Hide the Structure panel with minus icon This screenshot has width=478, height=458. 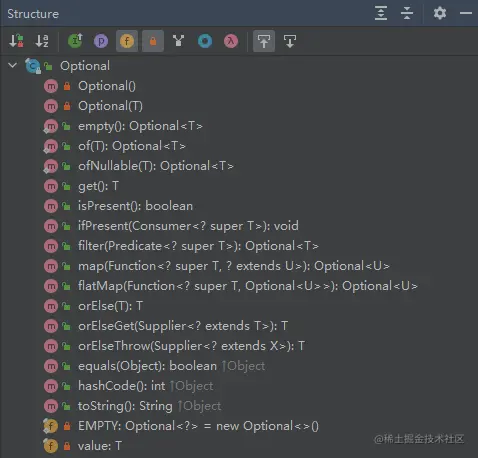466,13
